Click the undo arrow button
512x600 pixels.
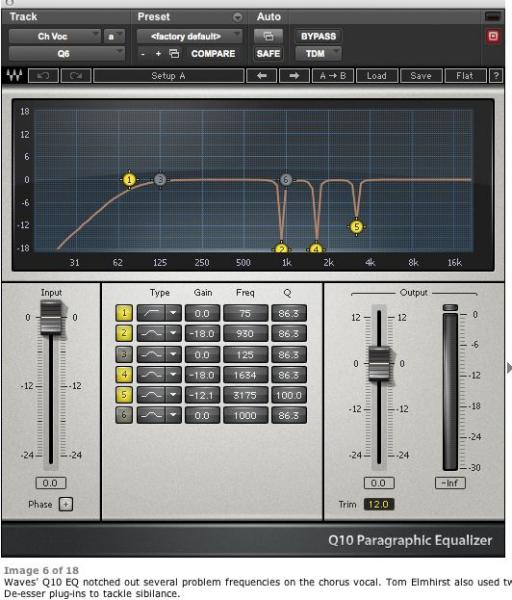[x=43, y=76]
